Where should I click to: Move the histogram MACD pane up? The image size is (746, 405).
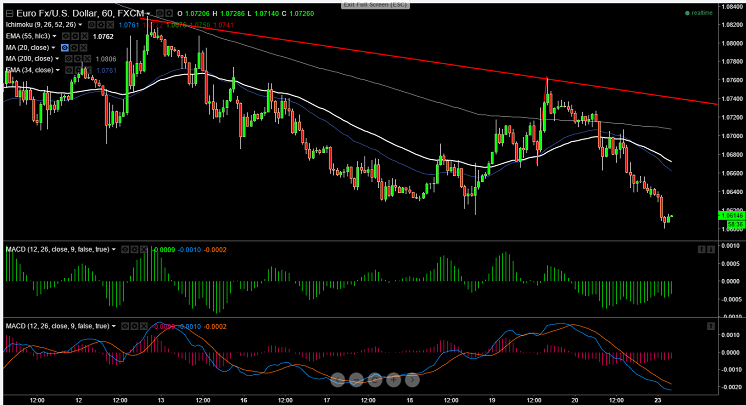(x=701, y=249)
